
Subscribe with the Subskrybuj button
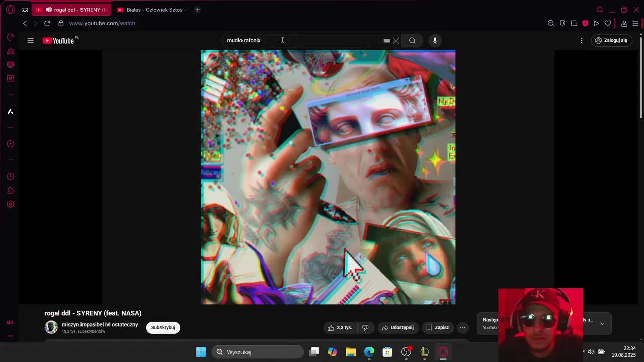tap(163, 327)
